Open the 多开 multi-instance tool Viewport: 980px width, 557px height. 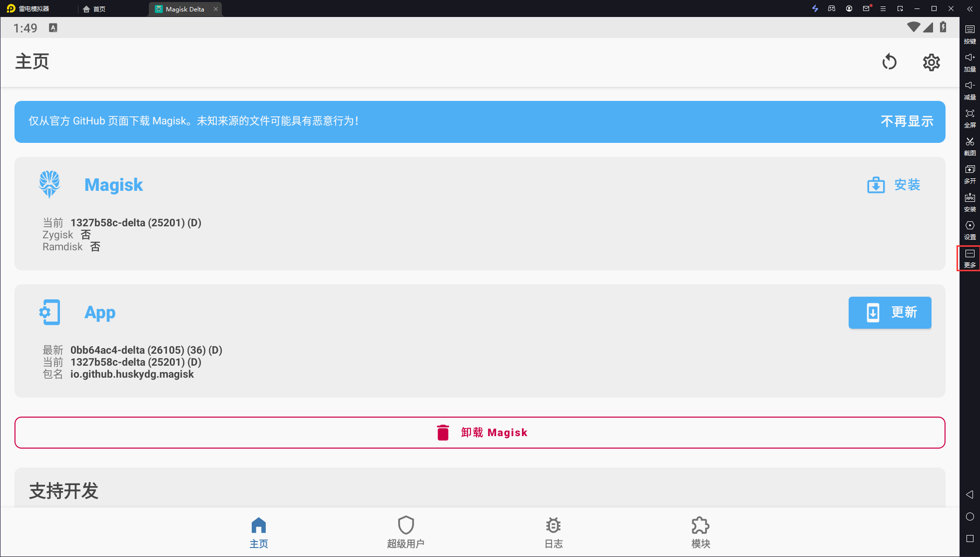(x=970, y=174)
